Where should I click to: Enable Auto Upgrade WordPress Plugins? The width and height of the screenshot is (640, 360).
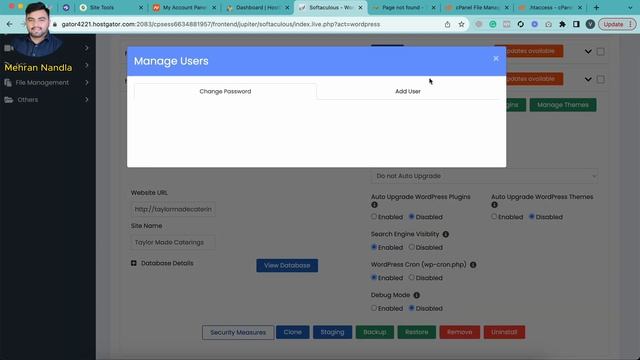[374, 217]
